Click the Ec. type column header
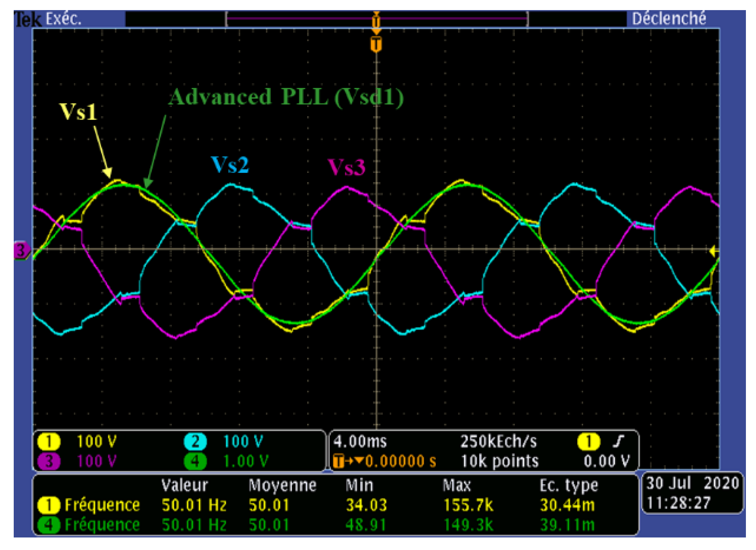The height and width of the screenshot is (550, 756). [x=569, y=486]
